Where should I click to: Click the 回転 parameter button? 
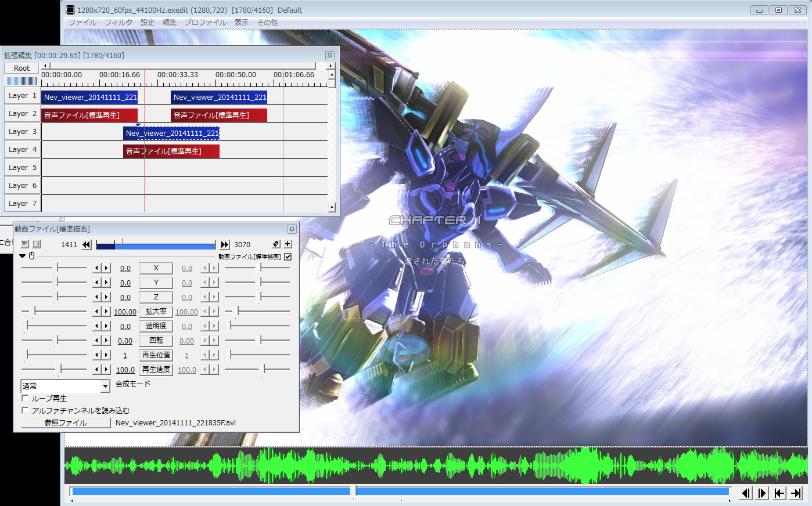pos(156,341)
